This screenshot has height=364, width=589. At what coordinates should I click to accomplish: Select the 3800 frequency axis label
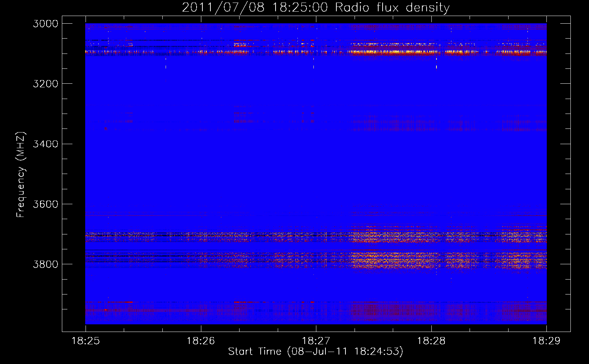46,264
